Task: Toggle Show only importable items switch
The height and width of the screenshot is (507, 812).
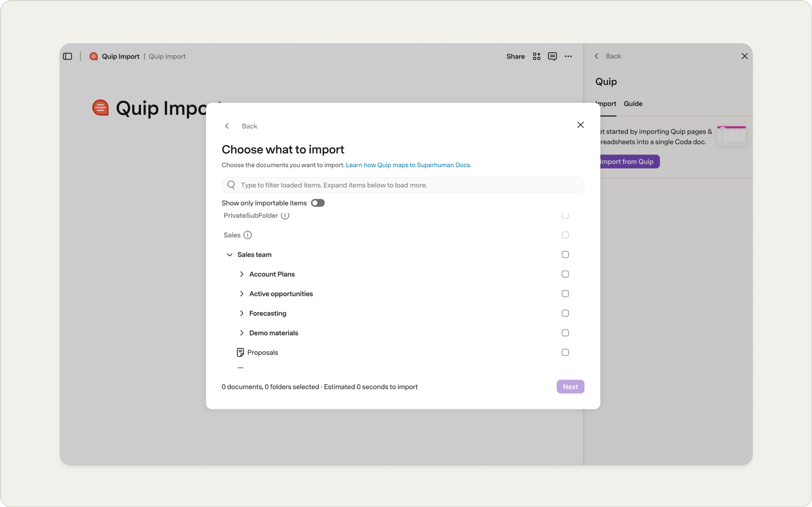Action: tap(317, 203)
